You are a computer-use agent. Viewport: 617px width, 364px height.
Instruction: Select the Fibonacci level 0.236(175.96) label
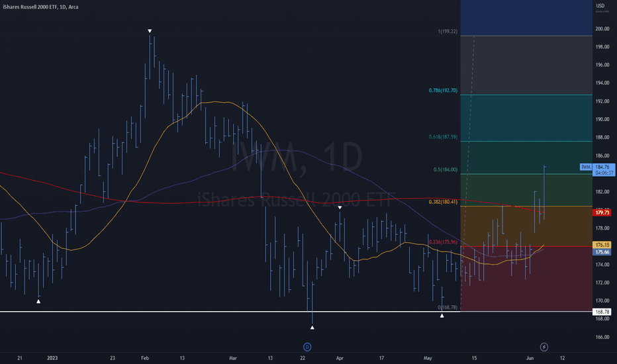(443, 242)
